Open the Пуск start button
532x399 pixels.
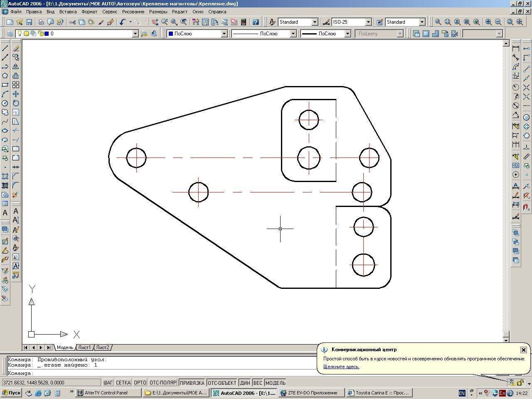point(11,393)
